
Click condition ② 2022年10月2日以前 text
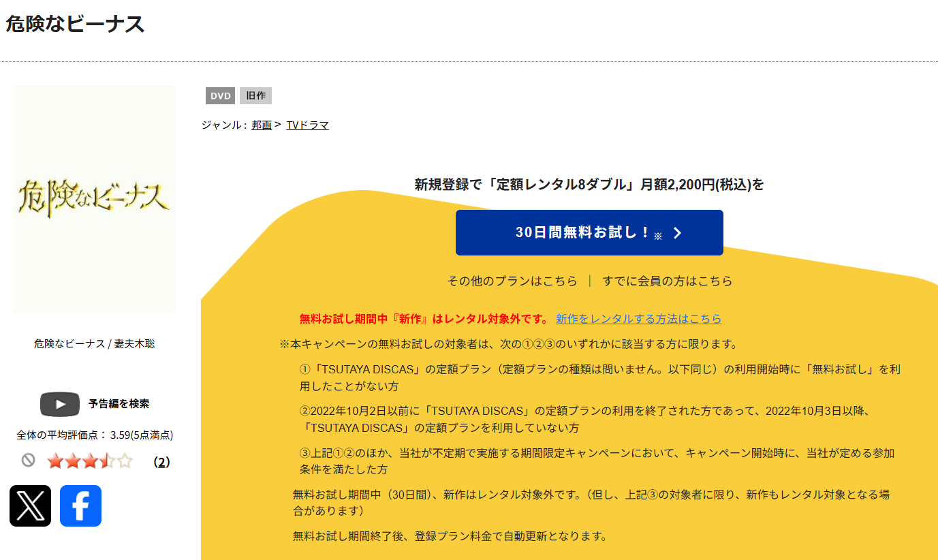click(x=587, y=420)
